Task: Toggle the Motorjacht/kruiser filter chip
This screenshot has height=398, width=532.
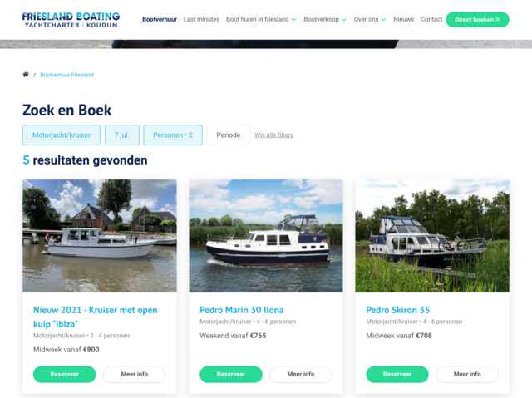Action: click(x=62, y=135)
